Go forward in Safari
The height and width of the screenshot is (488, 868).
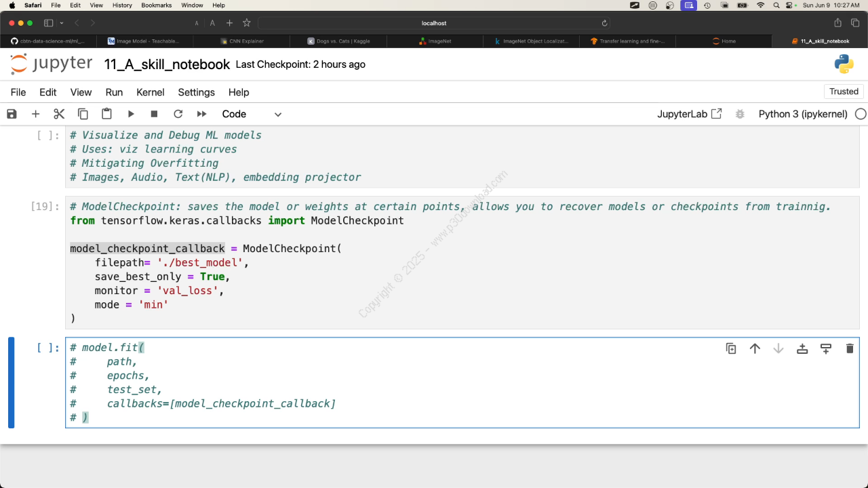[93, 23]
